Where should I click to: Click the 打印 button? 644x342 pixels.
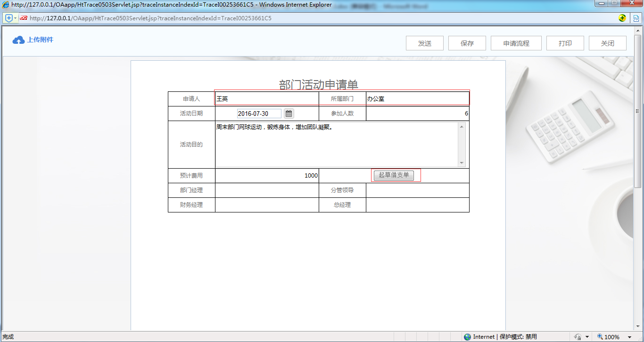pyautogui.click(x=565, y=43)
